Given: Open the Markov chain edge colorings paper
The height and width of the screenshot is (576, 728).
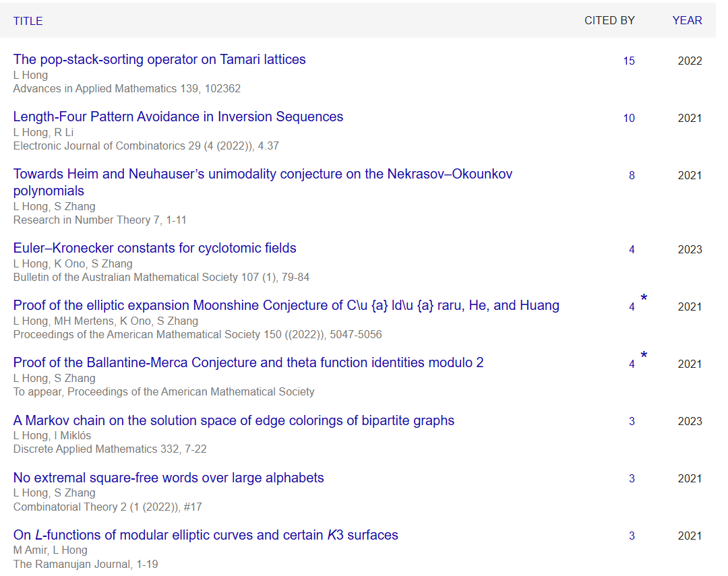Looking at the screenshot, I should [x=233, y=420].
